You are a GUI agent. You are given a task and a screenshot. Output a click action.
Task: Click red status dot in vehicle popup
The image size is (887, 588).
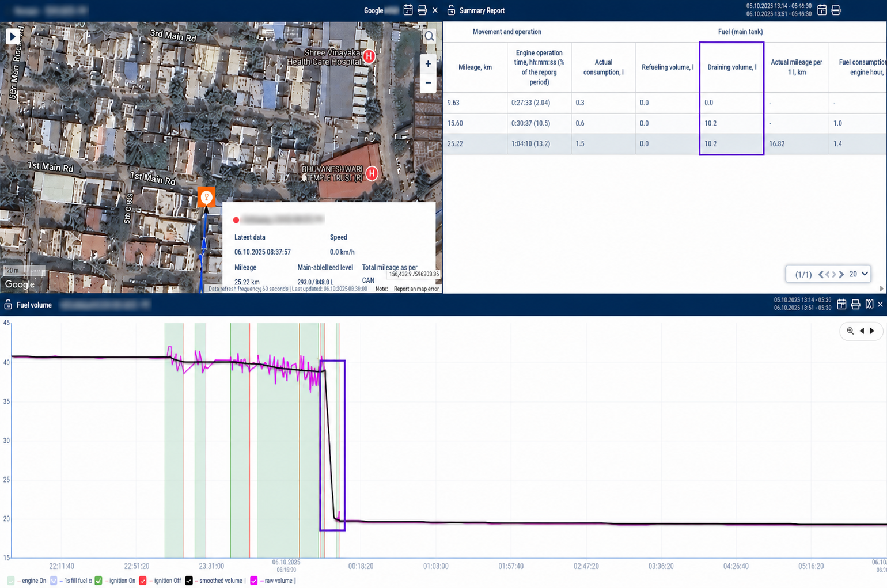click(x=236, y=220)
